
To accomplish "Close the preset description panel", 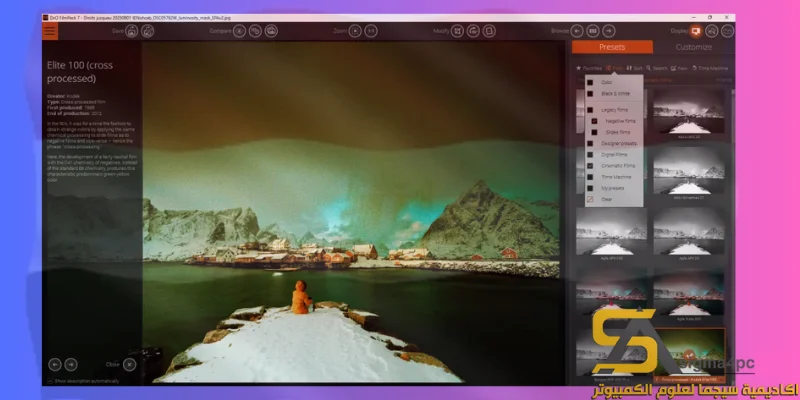I will tap(130, 364).
